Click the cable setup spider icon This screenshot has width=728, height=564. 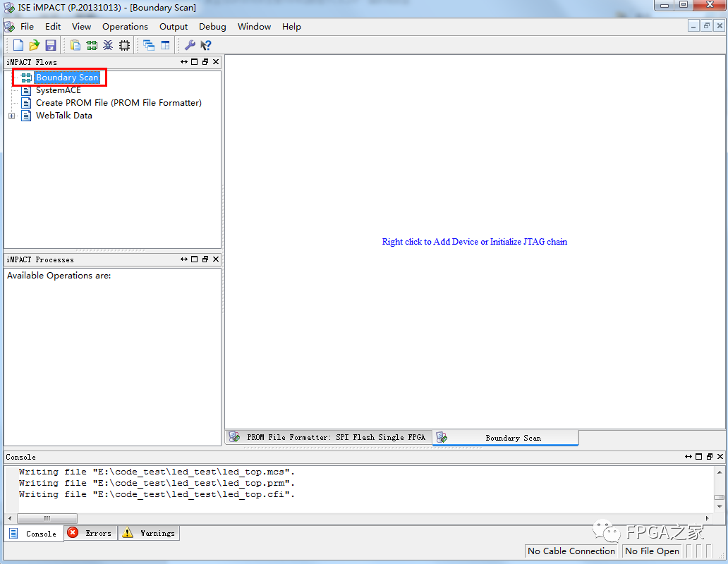108,44
